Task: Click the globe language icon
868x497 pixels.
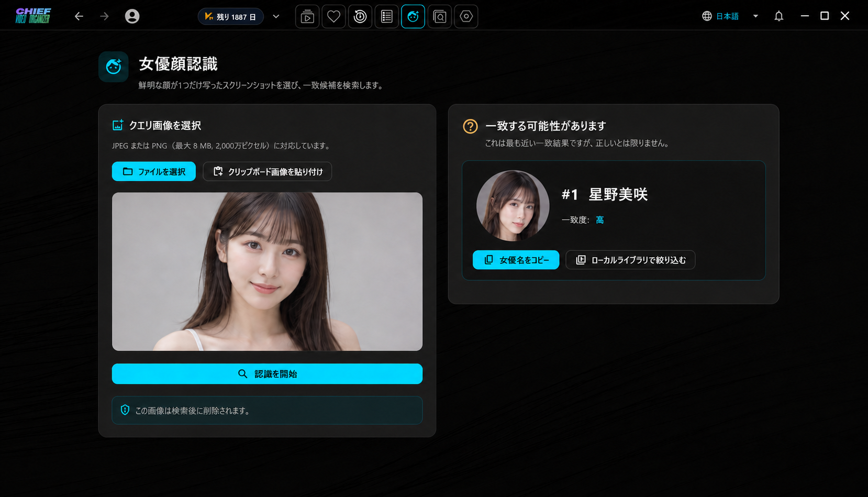Action: (x=707, y=16)
